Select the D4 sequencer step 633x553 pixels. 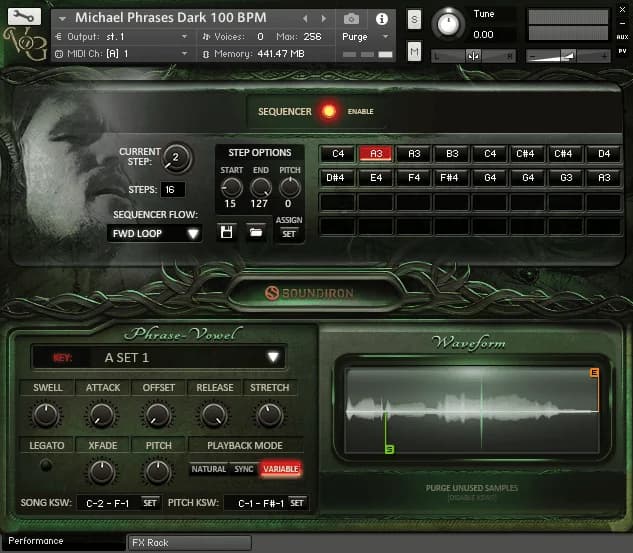pyautogui.click(x=604, y=154)
